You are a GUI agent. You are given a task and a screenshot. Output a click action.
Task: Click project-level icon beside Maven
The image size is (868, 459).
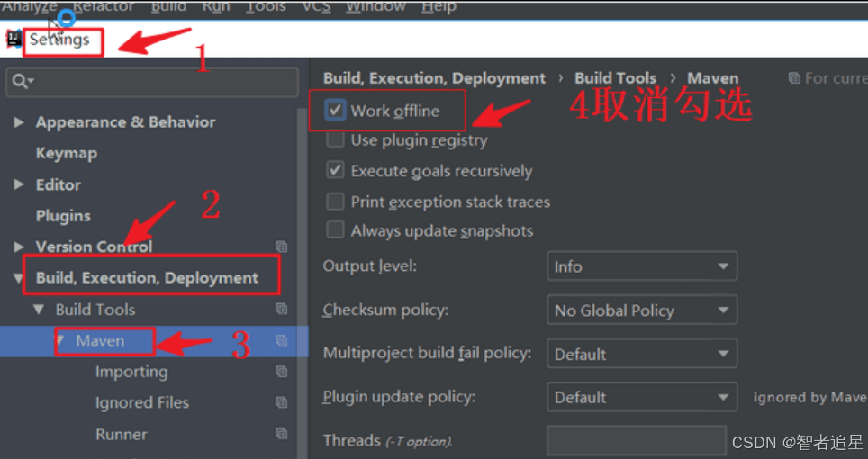281,340
